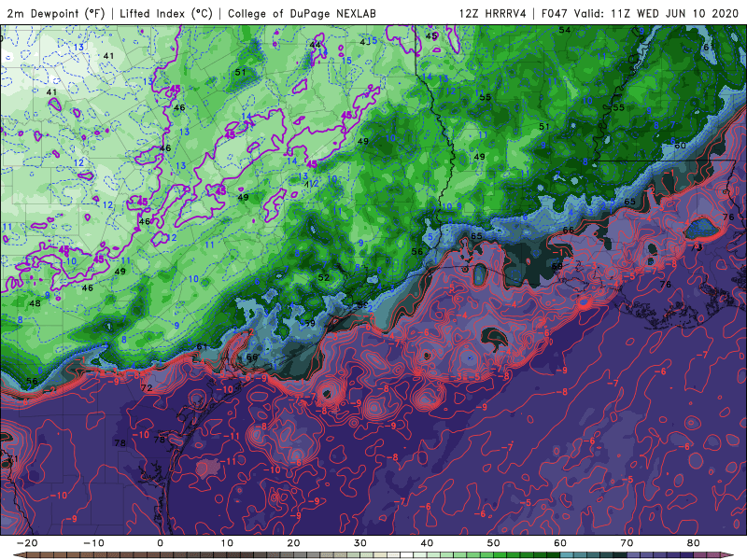Click the -20 label on the color scale
The height and width of the screenshot is (560, 747).
pos(27,543)
